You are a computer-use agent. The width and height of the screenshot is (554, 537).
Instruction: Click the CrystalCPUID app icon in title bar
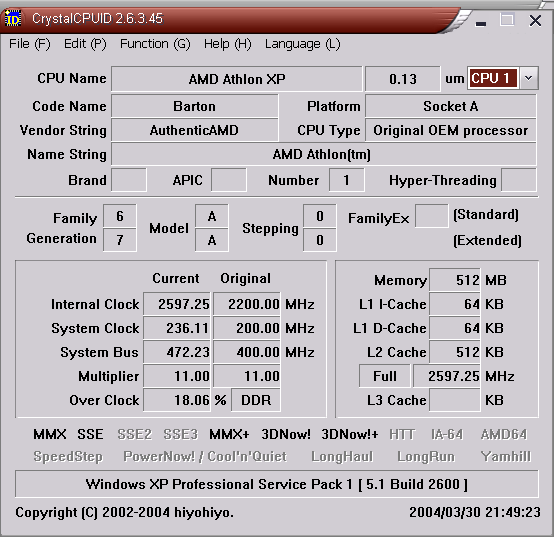point(13,18)
